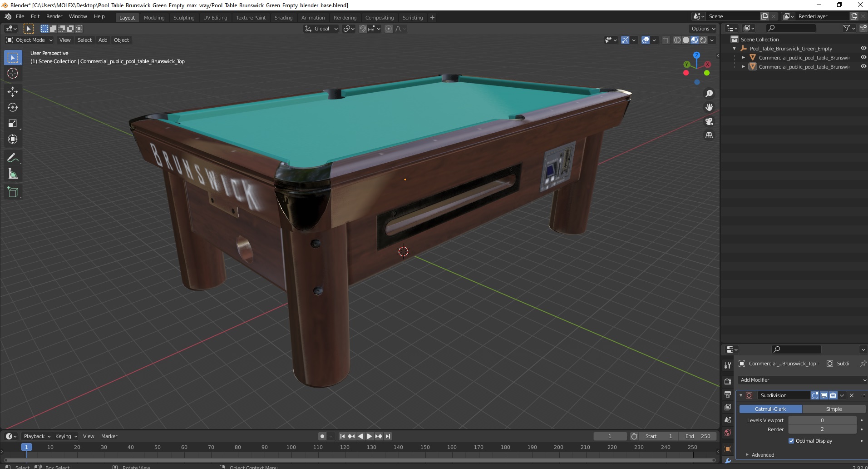This screenshot has height=469, width=868.
Task: Select Simple subdivision type
Action: pos(833,409)
